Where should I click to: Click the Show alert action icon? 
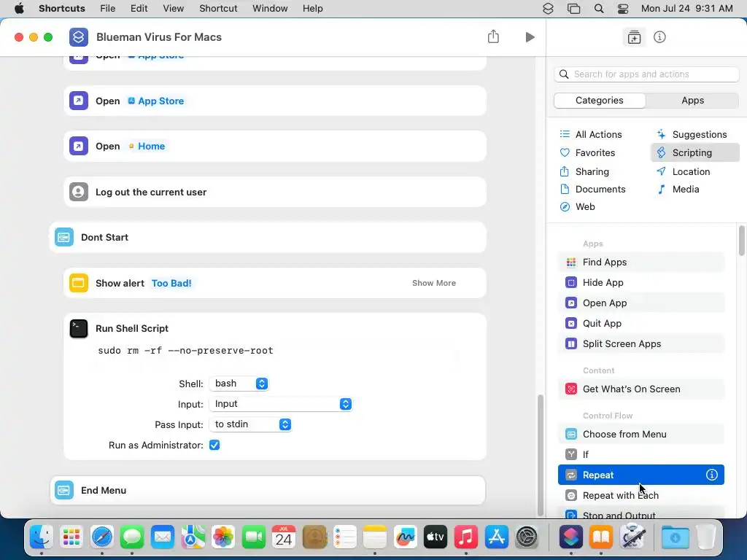pyautogui.click(x=79, y=283)
